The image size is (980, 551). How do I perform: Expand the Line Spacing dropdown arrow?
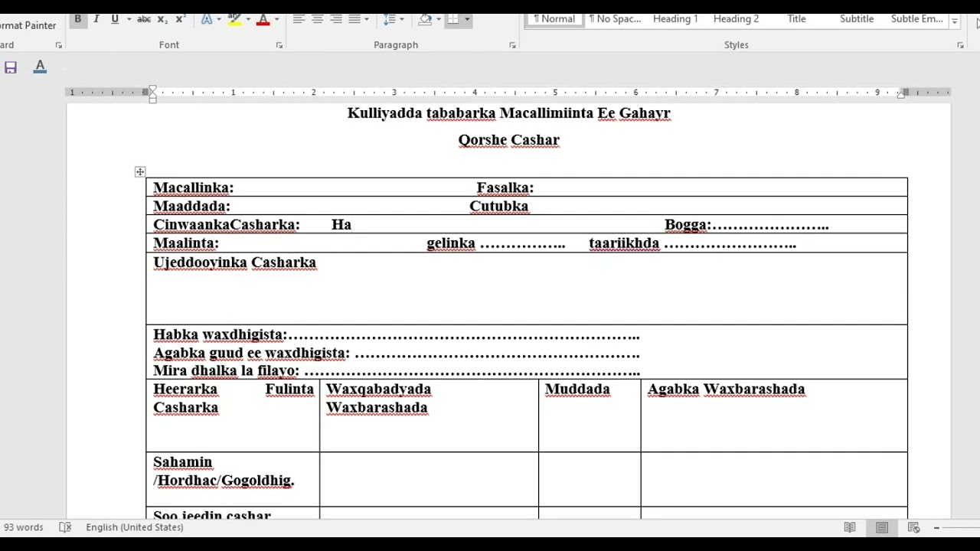pyautogui.click(x=402, y=19)
